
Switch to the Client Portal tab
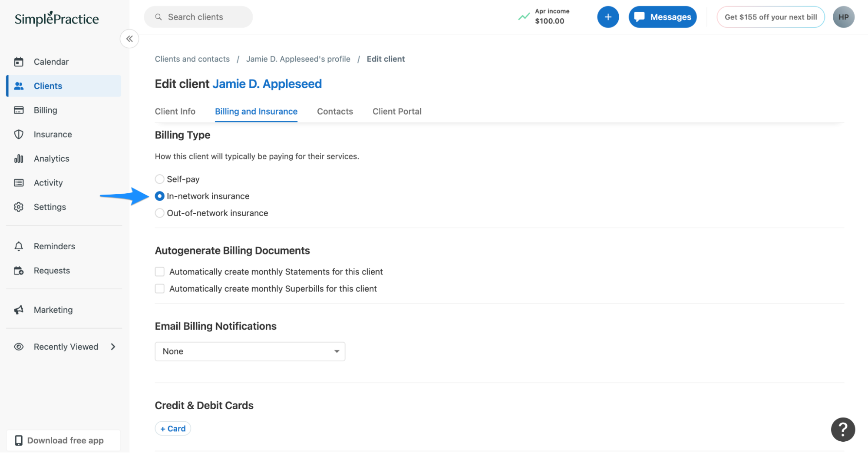point(396,112)
